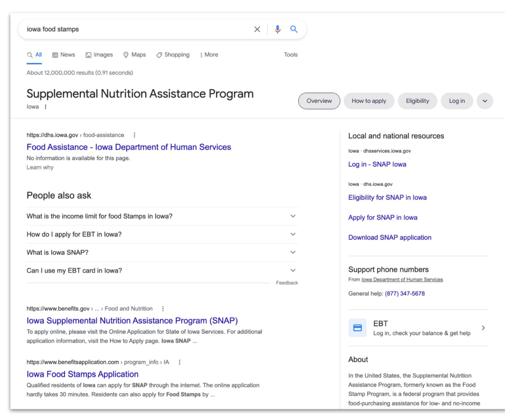This screenshot has height=420, width=505.
Task: Select the Eligibility chip
Action: coord(417,101)
